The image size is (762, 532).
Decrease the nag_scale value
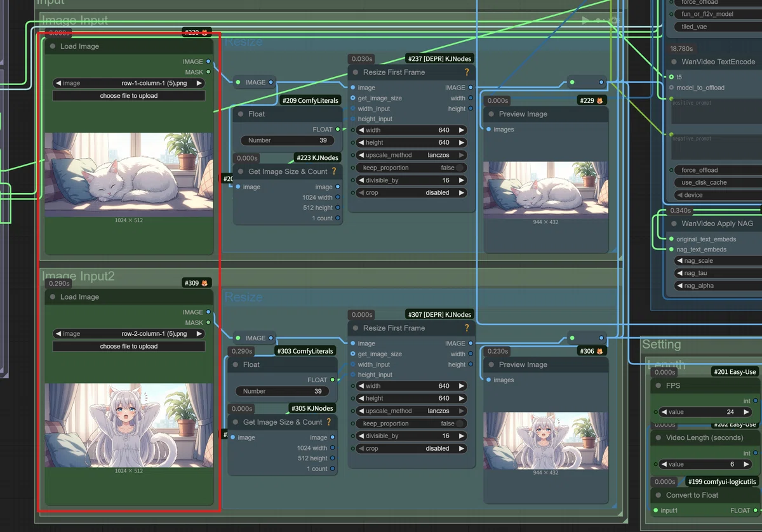[679, 261]
